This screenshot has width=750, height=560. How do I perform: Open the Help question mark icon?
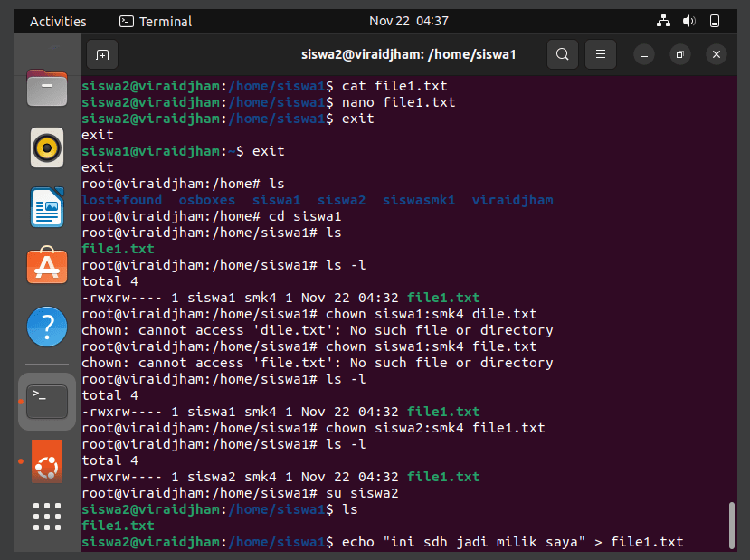tap(47, 327)
